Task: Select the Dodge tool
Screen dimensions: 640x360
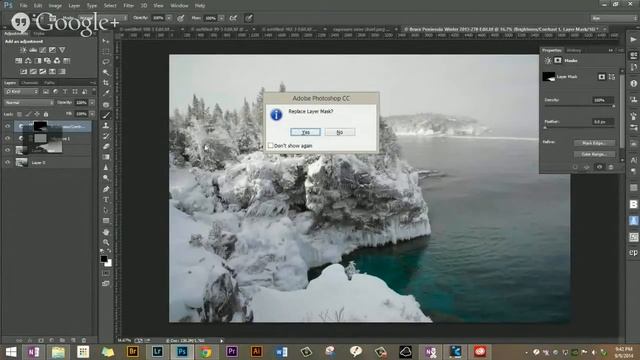Action: (106, 178)
